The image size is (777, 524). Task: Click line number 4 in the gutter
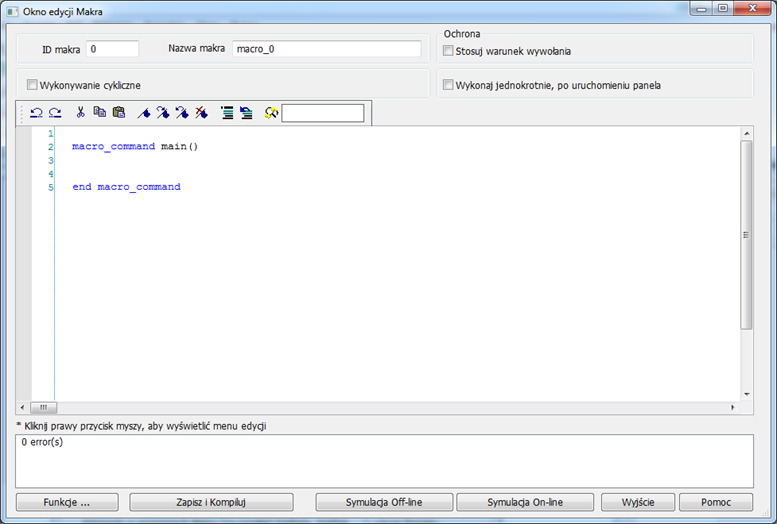click(51, 174)
